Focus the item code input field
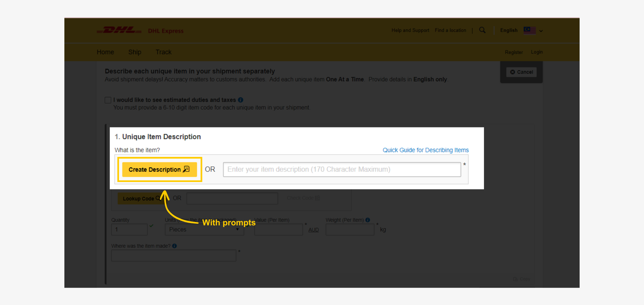644x305 pixels. coord(232,198)
